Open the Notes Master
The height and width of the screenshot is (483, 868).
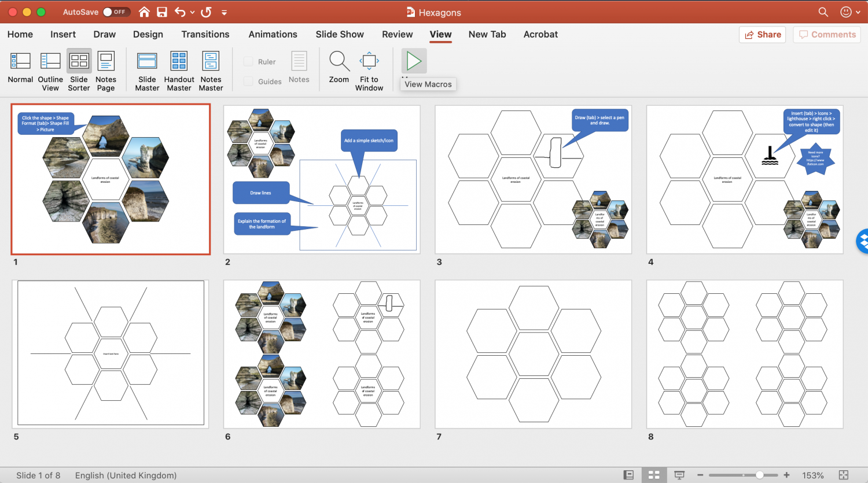coord(211,69)
